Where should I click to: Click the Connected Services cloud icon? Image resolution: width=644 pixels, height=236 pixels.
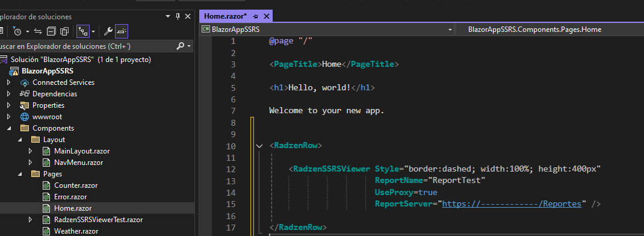[x=25, y=82]
